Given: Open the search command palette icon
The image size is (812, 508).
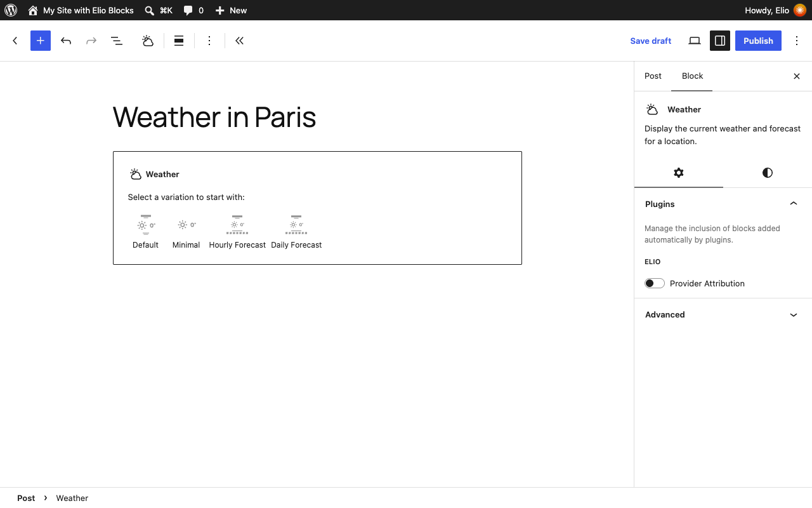Looking at the screenshot, I should (158, 10).
